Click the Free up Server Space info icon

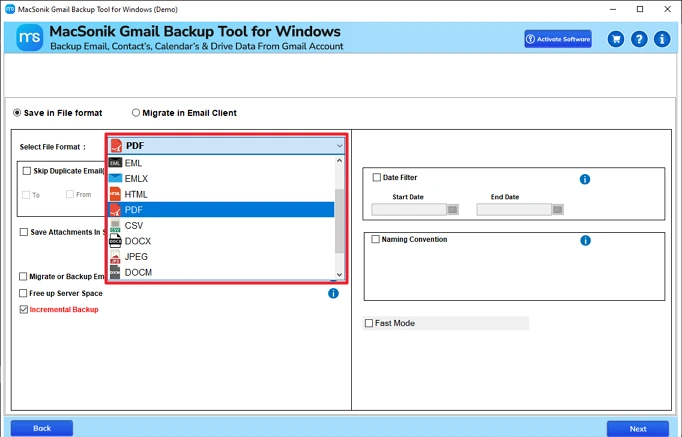[333, 293]
